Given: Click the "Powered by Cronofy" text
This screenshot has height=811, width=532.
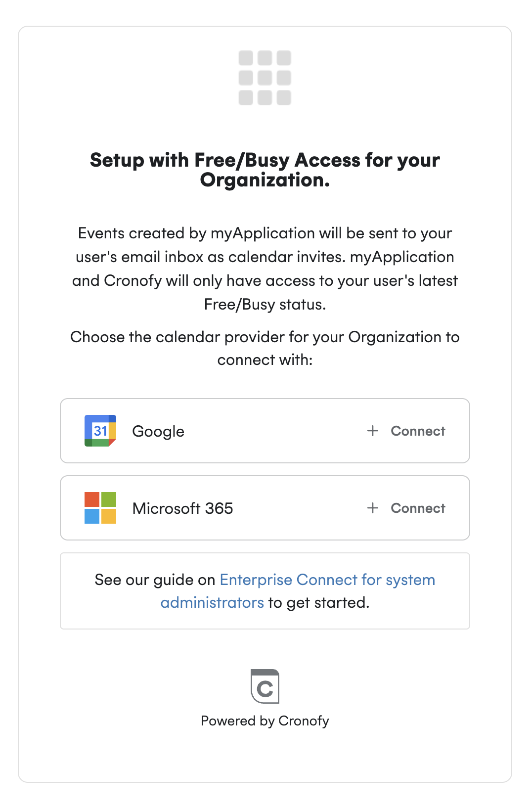Looking at the screenshot, I should (x=265, y=721).
